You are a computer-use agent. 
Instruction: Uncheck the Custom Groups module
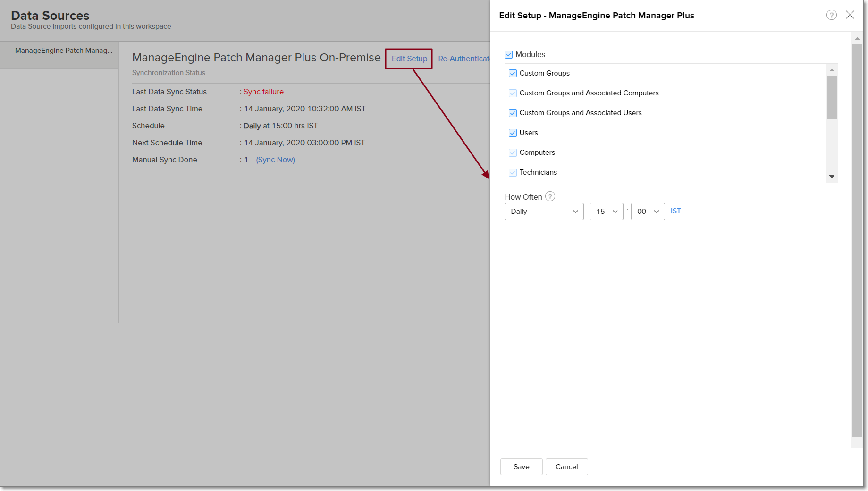(513, 74)
